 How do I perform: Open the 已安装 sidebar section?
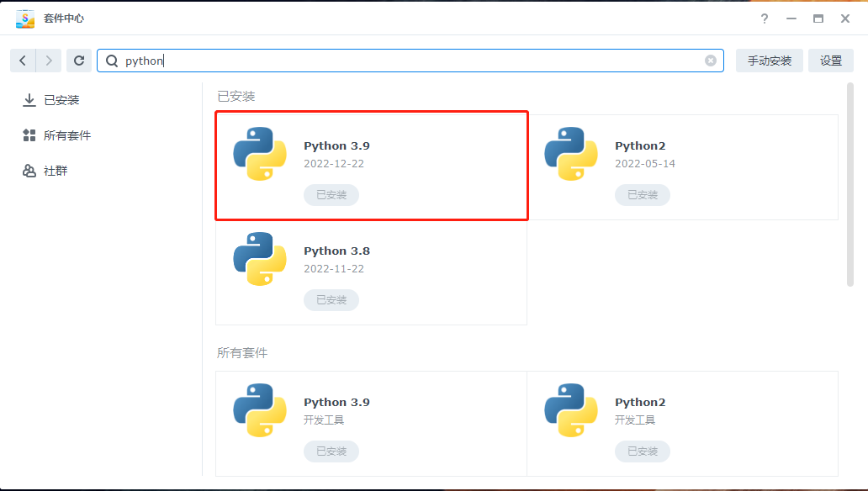pyautogui.click(x=61, y=100)
